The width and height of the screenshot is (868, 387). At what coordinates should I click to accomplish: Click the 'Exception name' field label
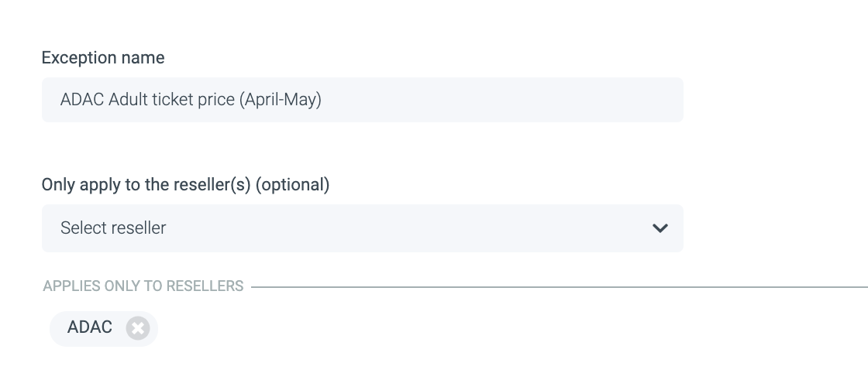[x=103, y=58]
